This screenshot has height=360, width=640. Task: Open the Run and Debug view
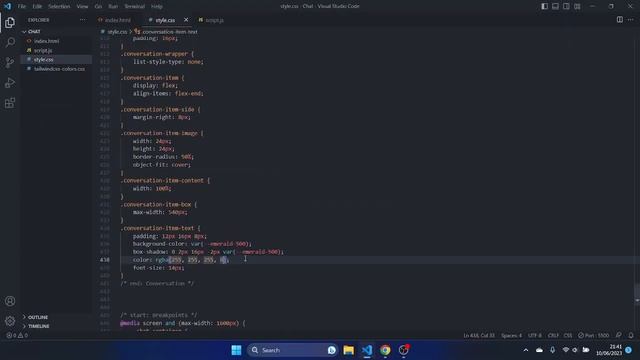coord(10,82)
